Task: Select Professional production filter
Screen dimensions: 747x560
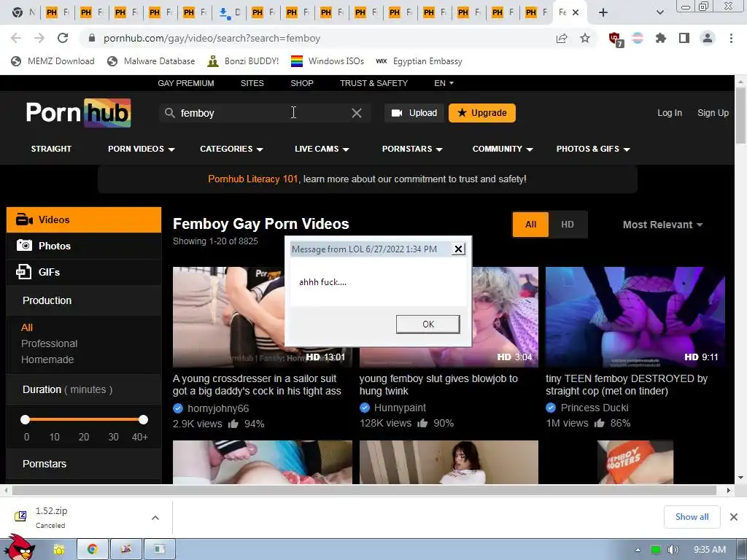Action: coord(49,343)
